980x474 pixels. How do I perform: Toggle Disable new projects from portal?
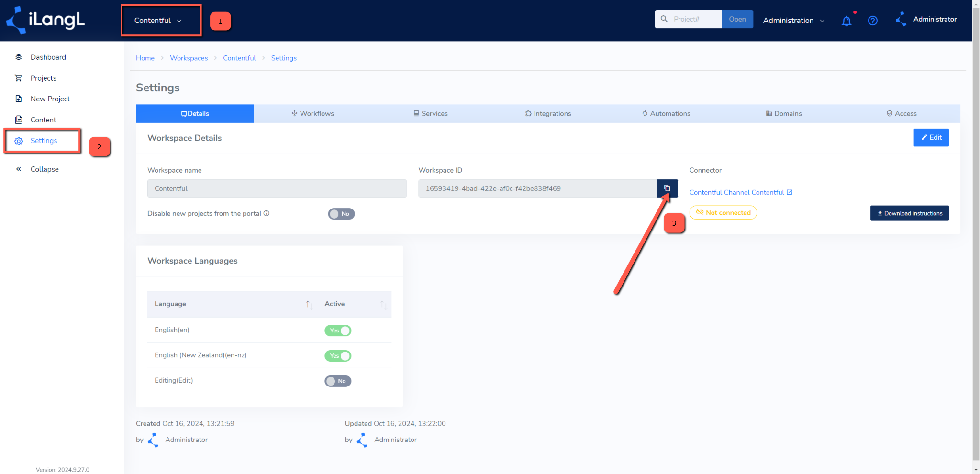coord(341,214)
